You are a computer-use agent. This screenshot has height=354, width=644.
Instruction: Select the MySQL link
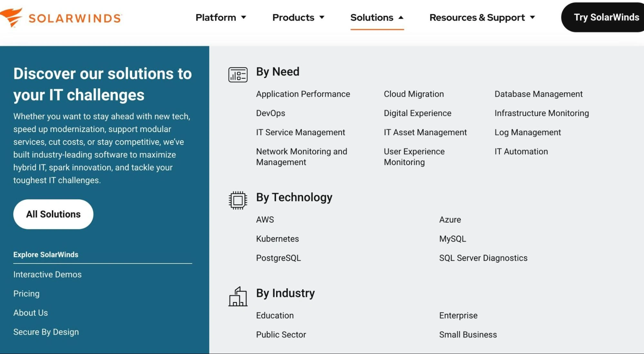(453, 239)
